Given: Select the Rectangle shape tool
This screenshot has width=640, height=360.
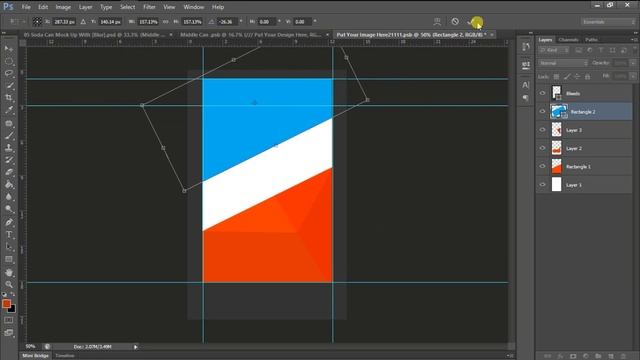Looking at the screenshot, I should [9, 260].
